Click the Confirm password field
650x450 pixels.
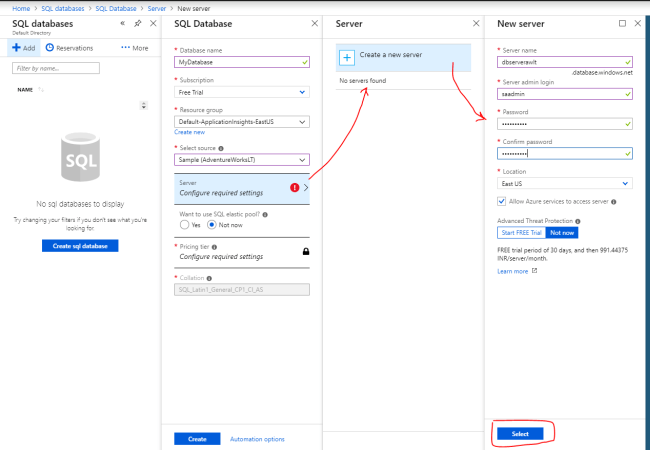pos(565,154)
